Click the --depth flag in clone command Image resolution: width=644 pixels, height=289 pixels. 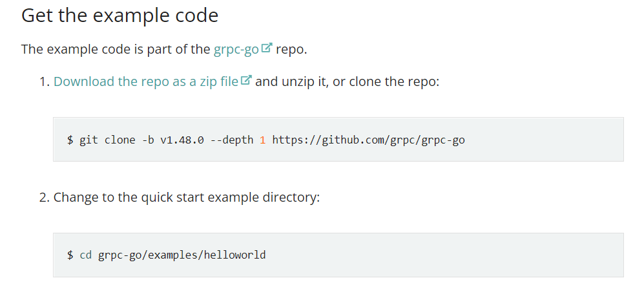tap(232, 140)
